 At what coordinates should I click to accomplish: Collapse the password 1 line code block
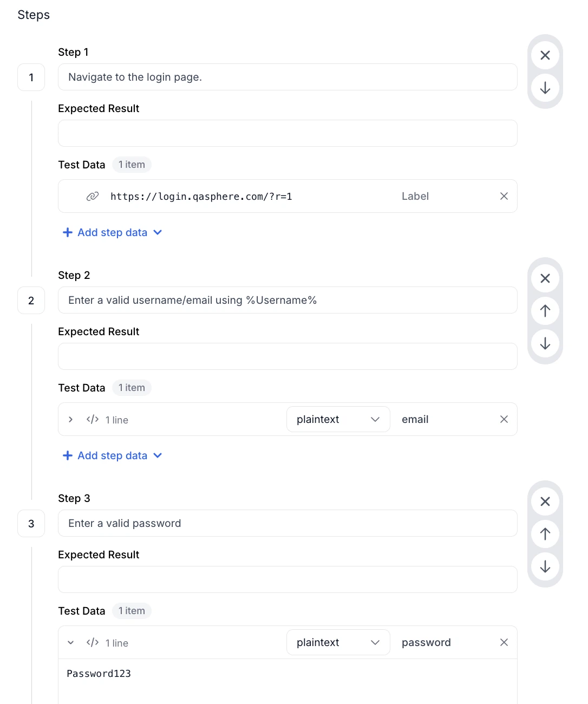pos(70,643)
